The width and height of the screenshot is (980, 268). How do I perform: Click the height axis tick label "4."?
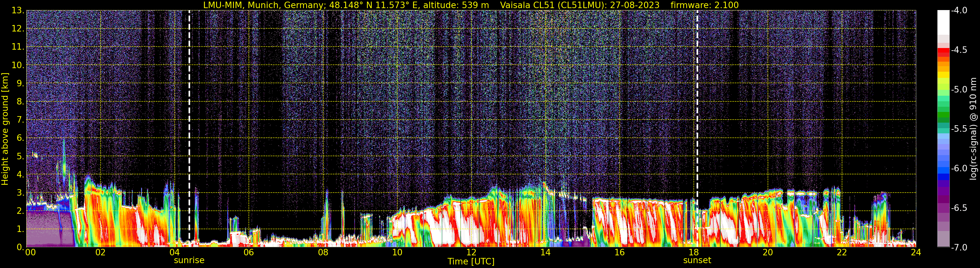click(20, 174)
